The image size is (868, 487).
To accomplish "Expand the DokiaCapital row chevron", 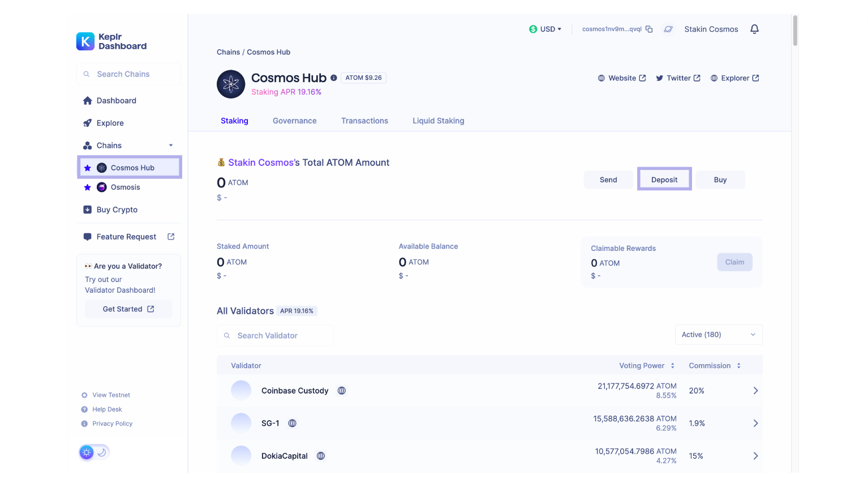I will click(x=755, y=456).
